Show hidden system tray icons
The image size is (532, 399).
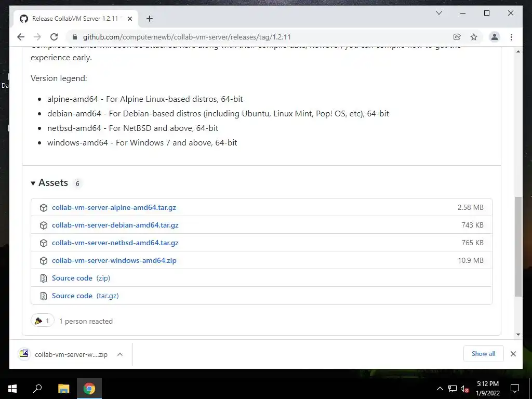[440, 389]
